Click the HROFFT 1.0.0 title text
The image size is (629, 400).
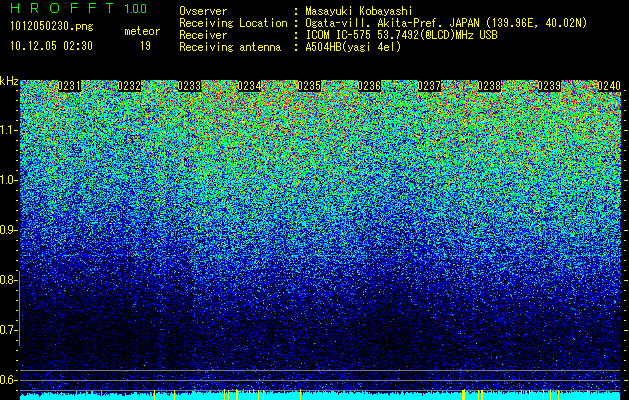pyautogui.click(x=79, y=8)
